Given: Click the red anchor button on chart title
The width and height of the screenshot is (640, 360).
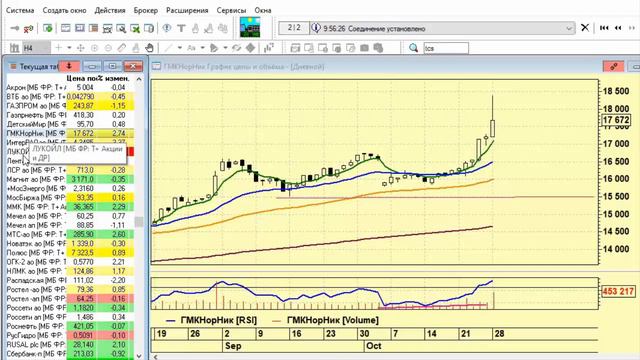Looking at the screenshot, I should click(x=613, y=66).
